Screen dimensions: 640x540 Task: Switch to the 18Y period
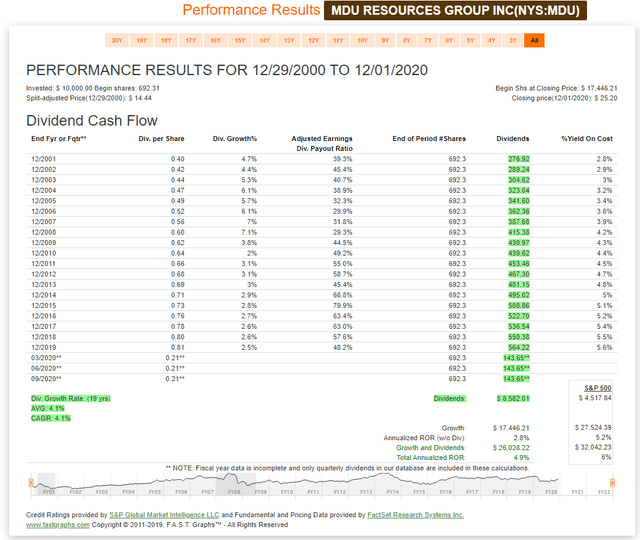click(166, 40)
